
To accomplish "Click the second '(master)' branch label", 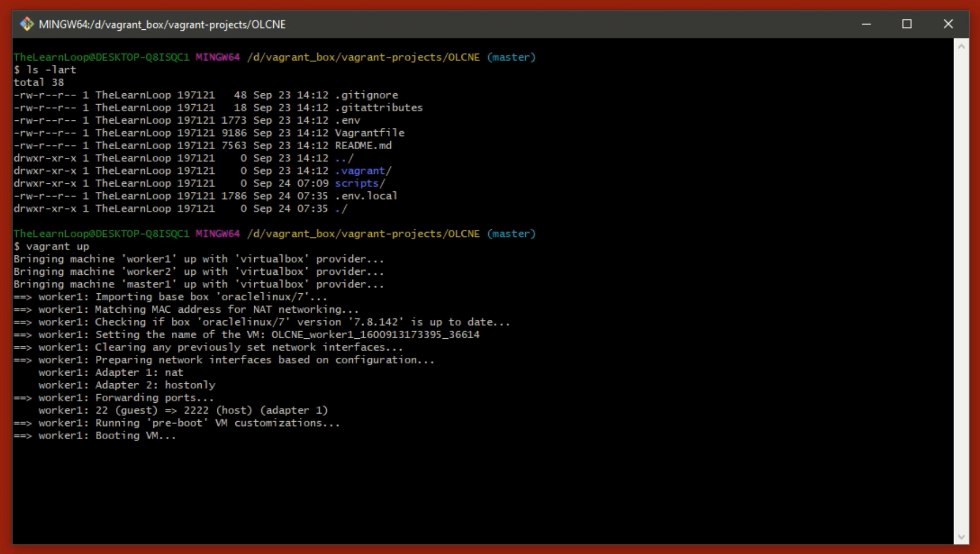I will pos(511,234).
